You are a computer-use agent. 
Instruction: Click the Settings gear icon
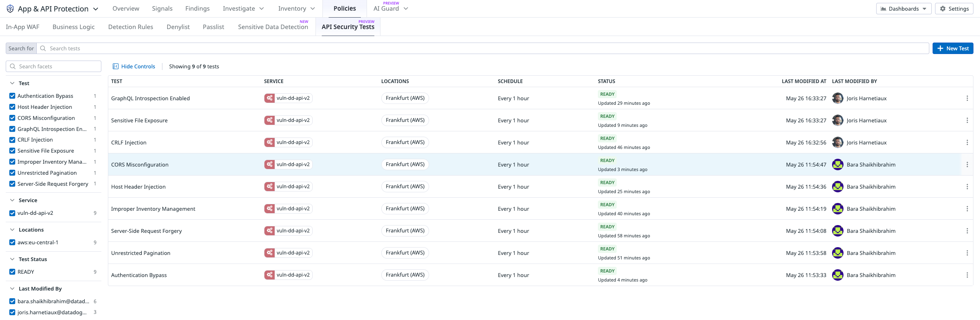[x=943, y=9]
